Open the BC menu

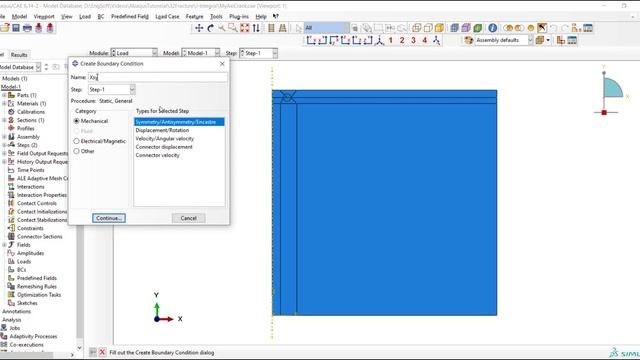click(x=101, y=16)
